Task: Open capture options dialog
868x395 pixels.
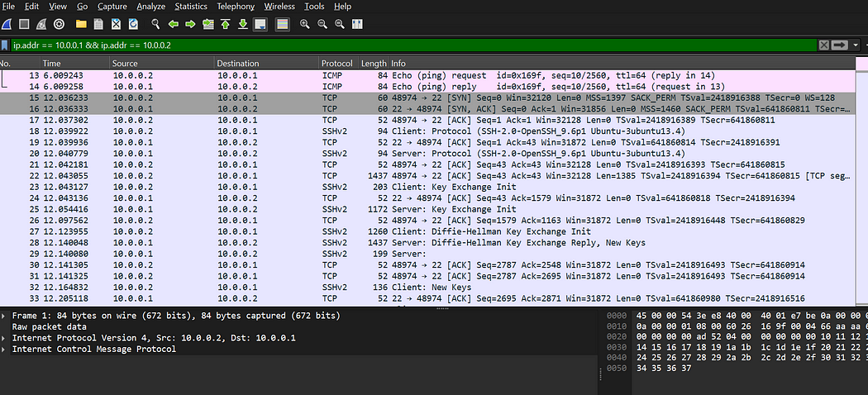Action: click(x=59, y=24)
